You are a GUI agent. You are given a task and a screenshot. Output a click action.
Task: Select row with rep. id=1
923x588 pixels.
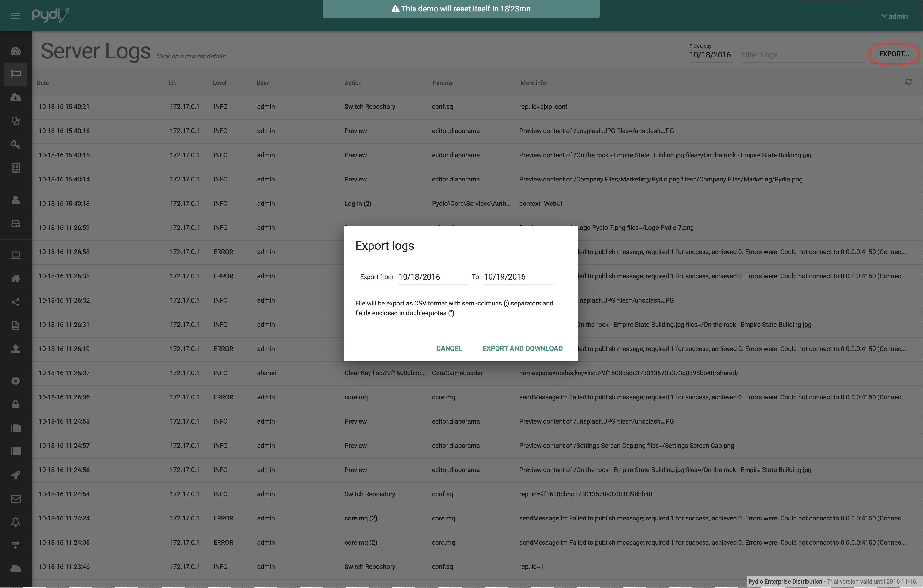pos(477,566)
